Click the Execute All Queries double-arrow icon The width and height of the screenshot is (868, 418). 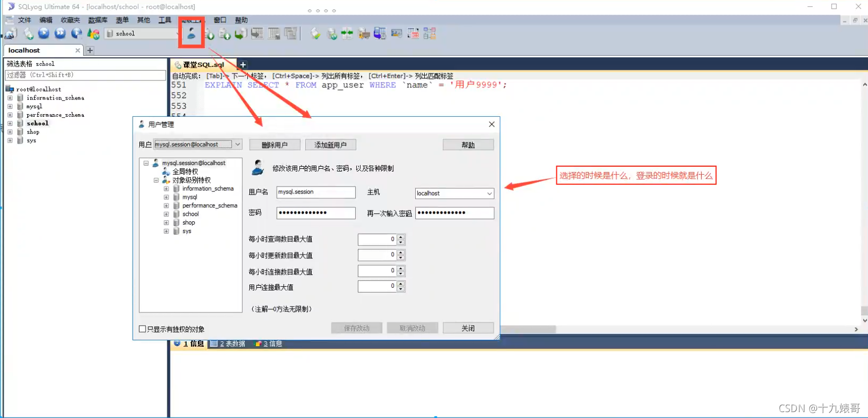click(x=60, y=34)
